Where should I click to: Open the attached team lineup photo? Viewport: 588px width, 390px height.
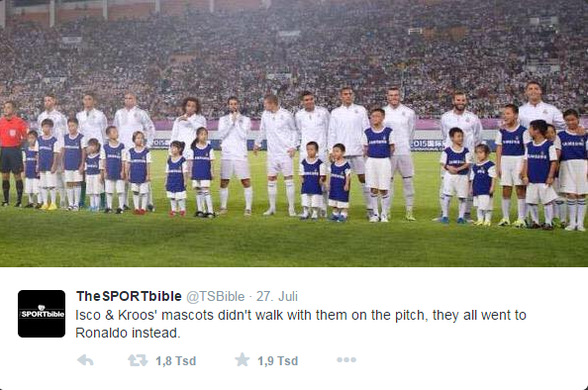294,133
